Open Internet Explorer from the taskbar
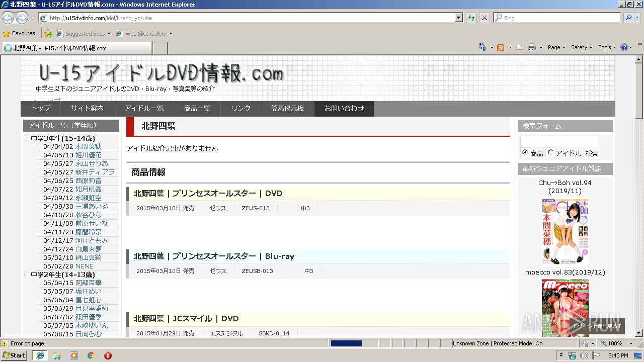 pyautogui.click(x=40, y=355)
